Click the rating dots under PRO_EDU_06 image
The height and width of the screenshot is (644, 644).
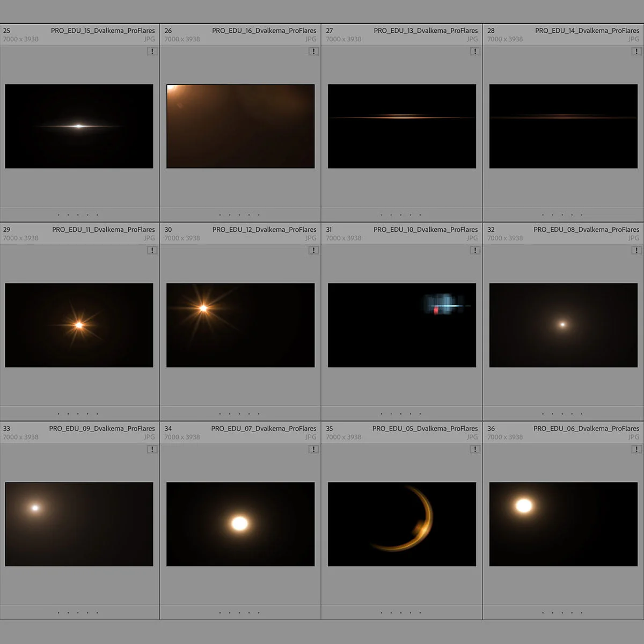point(562,612)
